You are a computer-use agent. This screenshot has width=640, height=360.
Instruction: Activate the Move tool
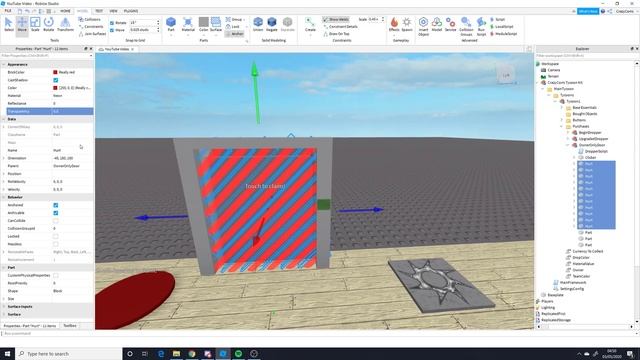22,24
